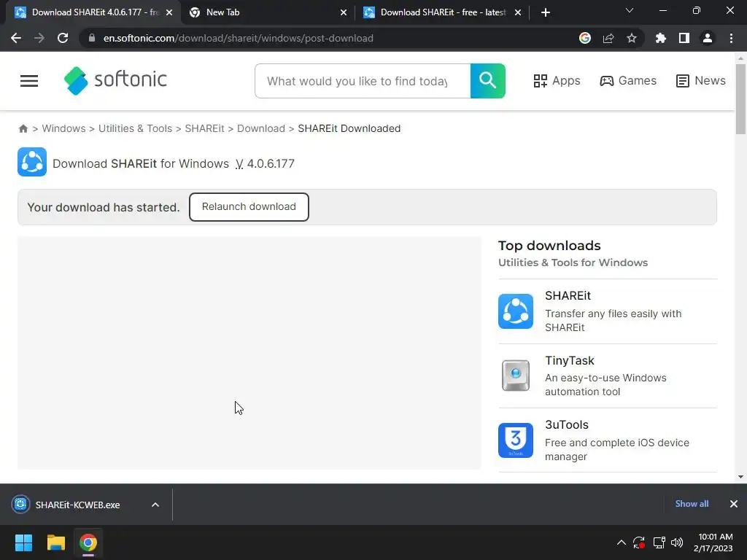Open Chrome three-dot menu
The image size is (747, 560).
pyautogui.click(x=731, y=38)
